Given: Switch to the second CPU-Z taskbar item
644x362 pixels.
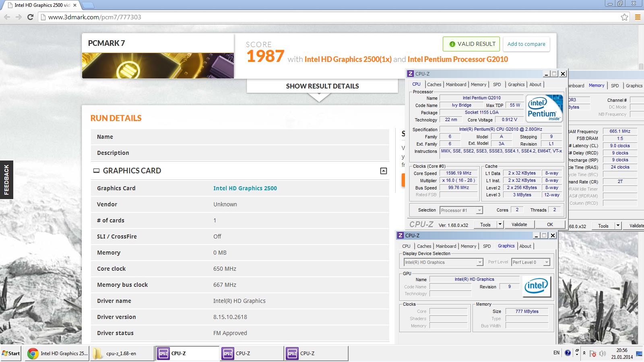Looking at the screenshot, I should (x=252, y=354).
